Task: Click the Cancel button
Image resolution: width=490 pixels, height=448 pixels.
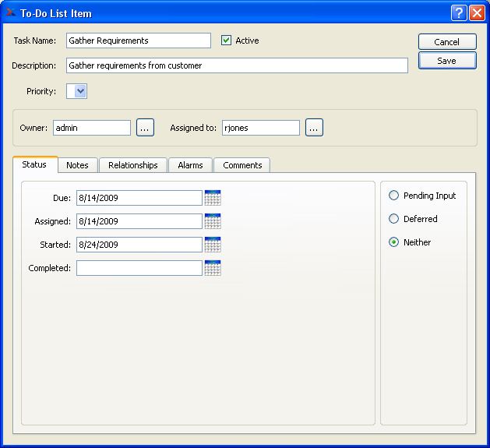Action: point(446,42)
